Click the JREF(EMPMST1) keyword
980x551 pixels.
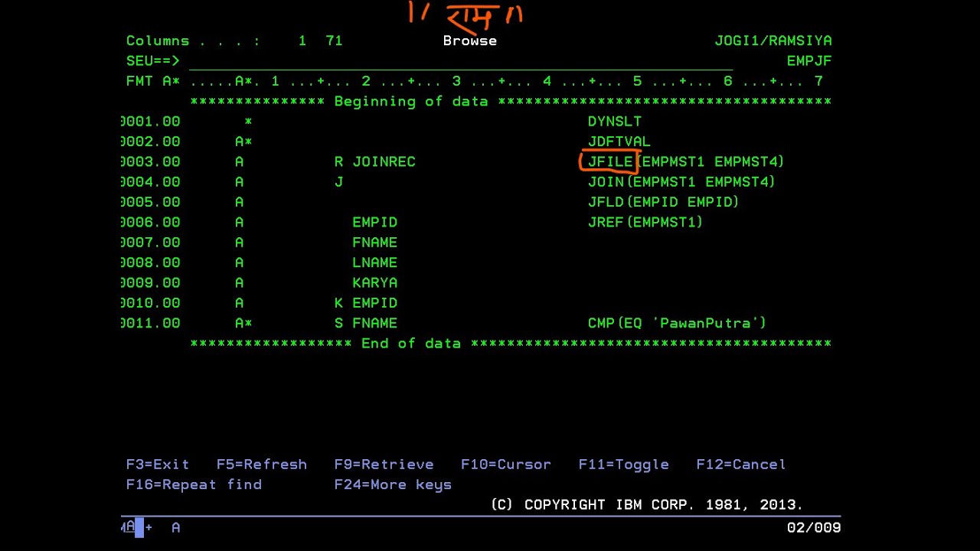click(x=645, y=223)
